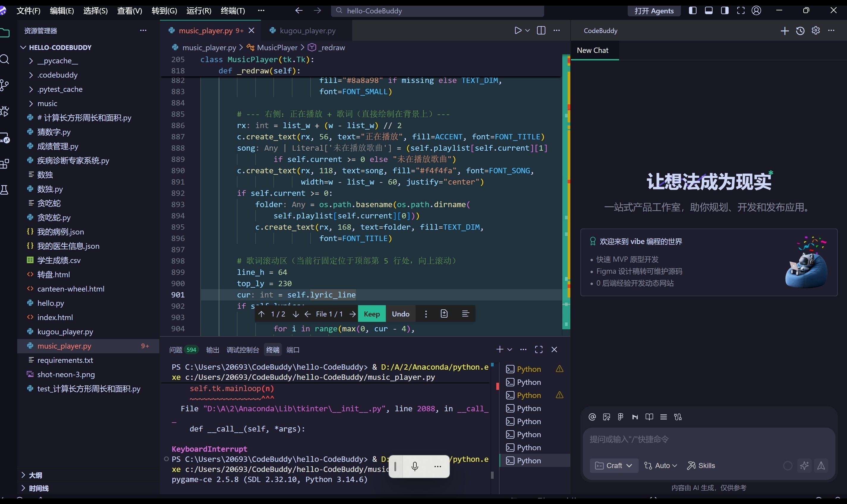This screenshot has width=847, height=504.
Task: Expand the 大纲 outline section
Action: click(35, 475)
